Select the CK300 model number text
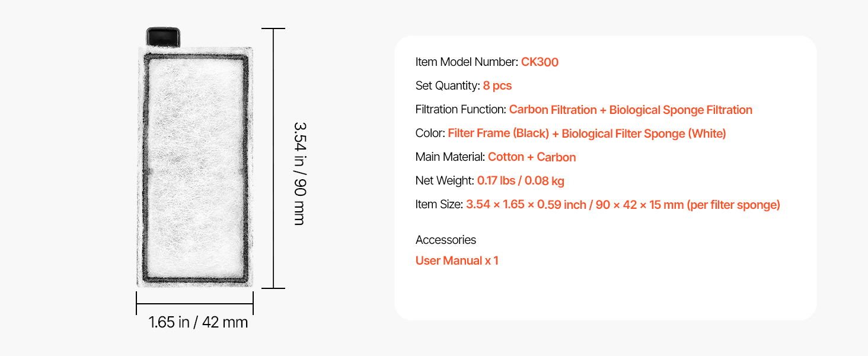868x356 pixels. [540, 62]
